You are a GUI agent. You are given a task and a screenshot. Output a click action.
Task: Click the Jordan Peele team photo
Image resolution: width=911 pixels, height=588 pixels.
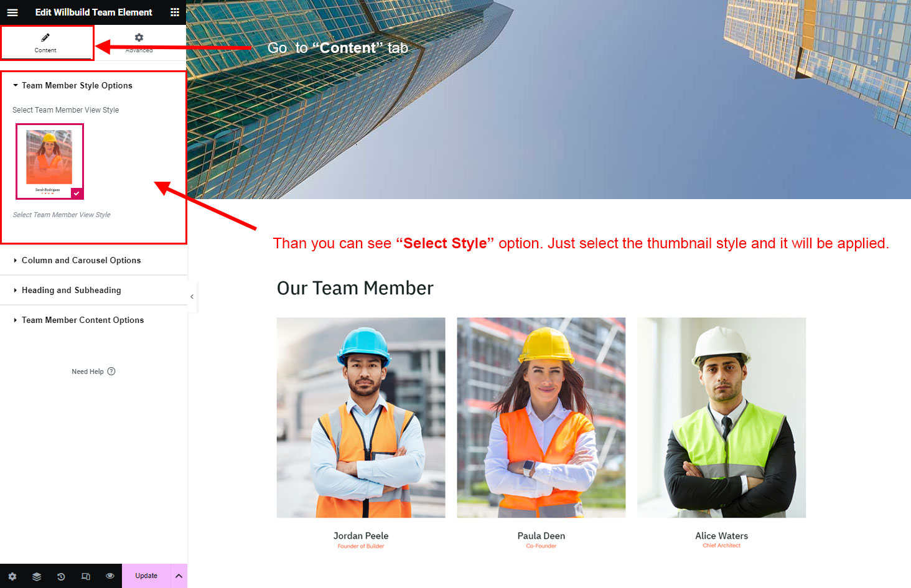361,418
